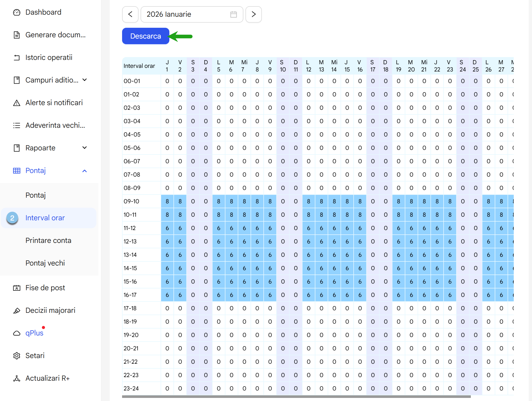Collapse the Pontaj submenu chevron

tap(85, 171)
